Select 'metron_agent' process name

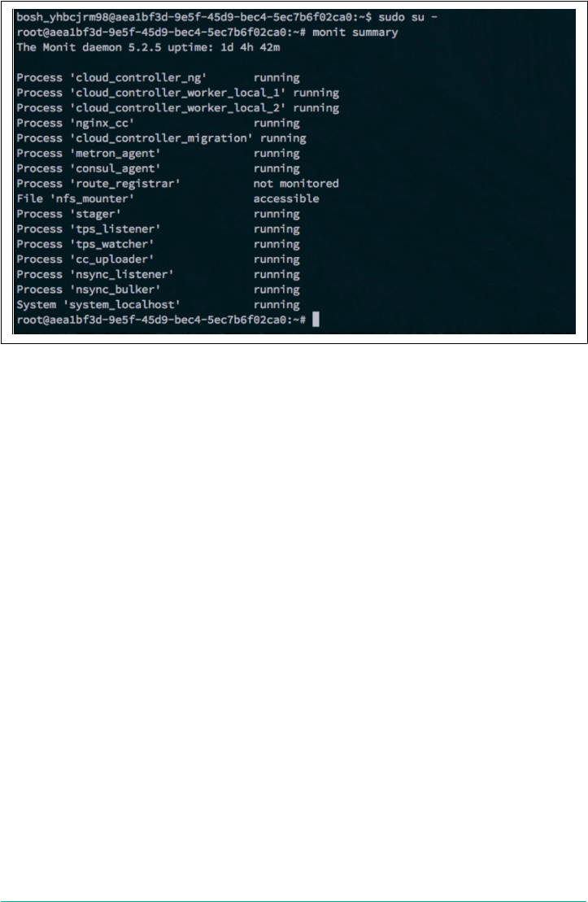click(x=115, y=154)
